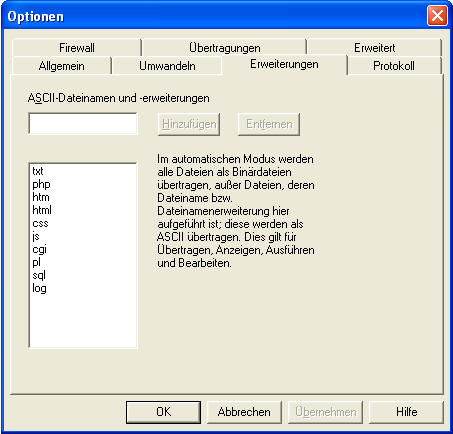Open the Umwandeln tab

pyautogui.click(x=167, y=66)
